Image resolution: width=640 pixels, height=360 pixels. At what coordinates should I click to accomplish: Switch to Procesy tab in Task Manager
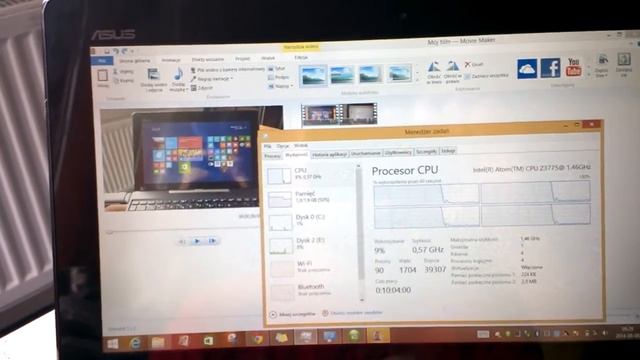coord(272,156)
